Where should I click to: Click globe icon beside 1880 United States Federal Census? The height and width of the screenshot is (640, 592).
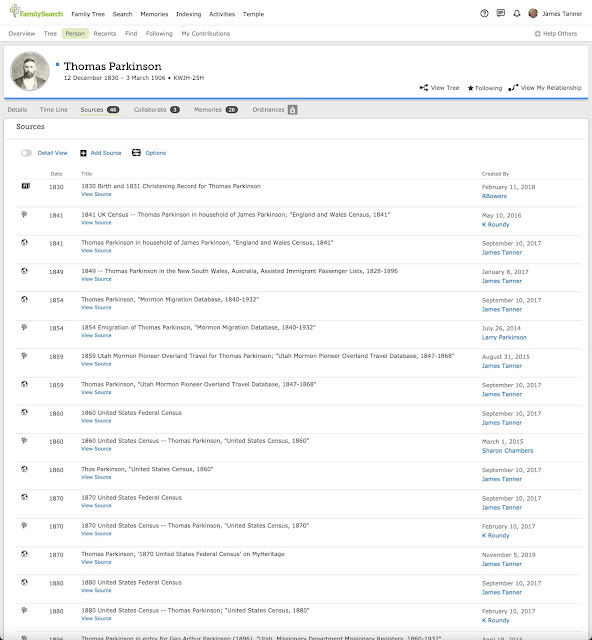(x=24, y=582)
